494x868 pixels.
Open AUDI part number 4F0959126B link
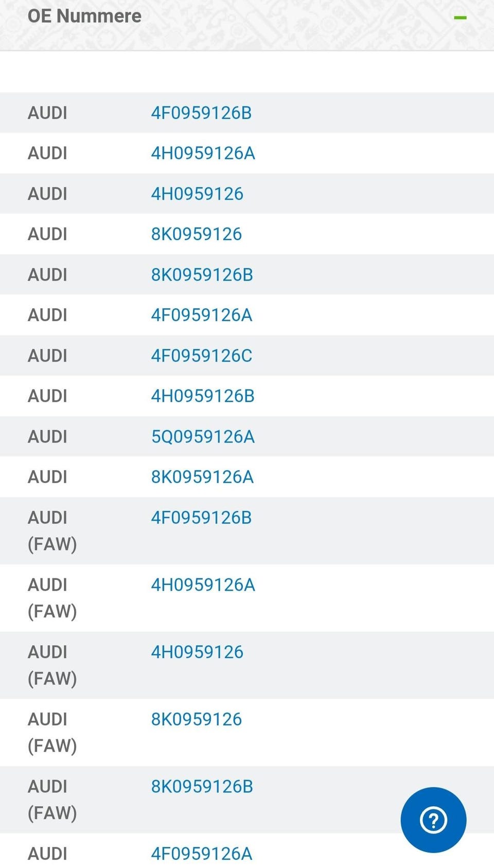pos(201,113)
